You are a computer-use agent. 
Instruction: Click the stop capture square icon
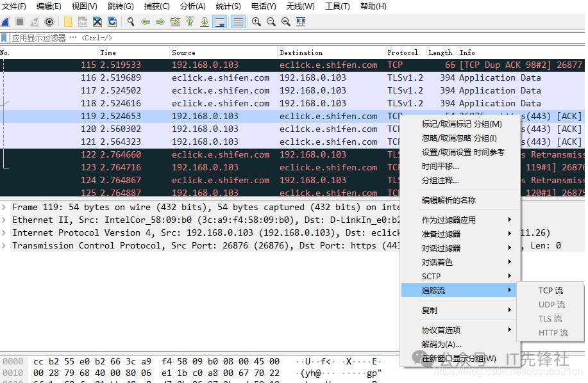(x=20, y=22)
